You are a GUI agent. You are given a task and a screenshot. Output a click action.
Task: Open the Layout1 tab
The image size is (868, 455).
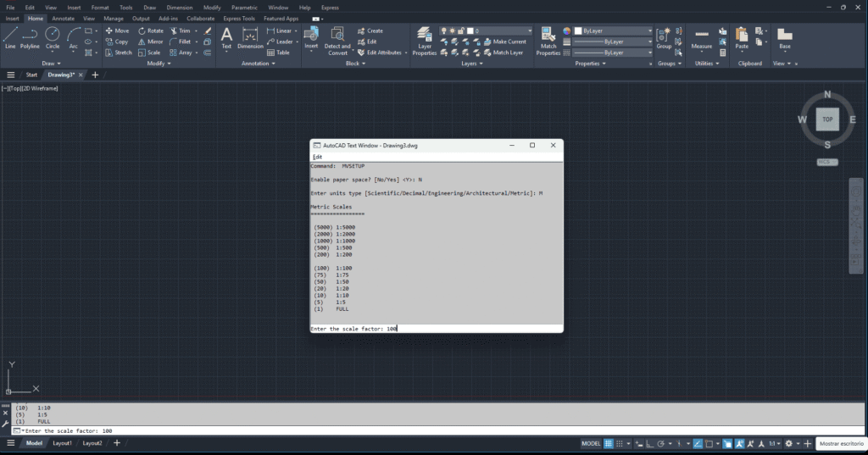click(x=62, y=443)
